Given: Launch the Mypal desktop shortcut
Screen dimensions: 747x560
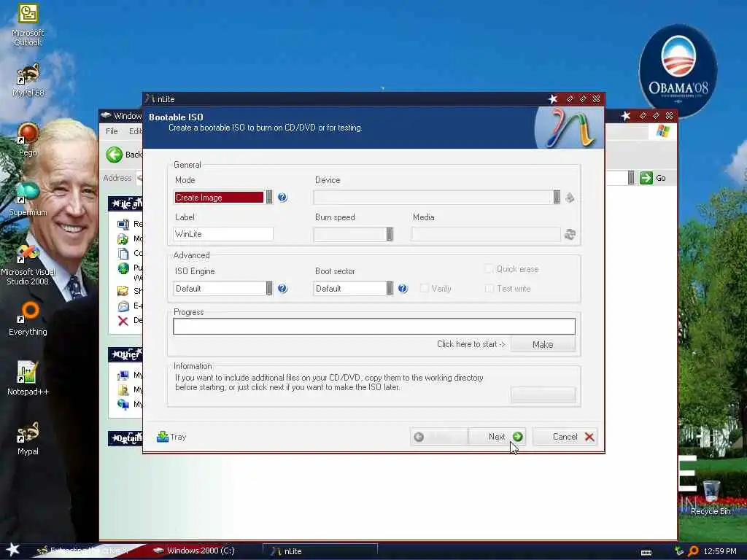Looking at the screenshot, I should [28, 438].
